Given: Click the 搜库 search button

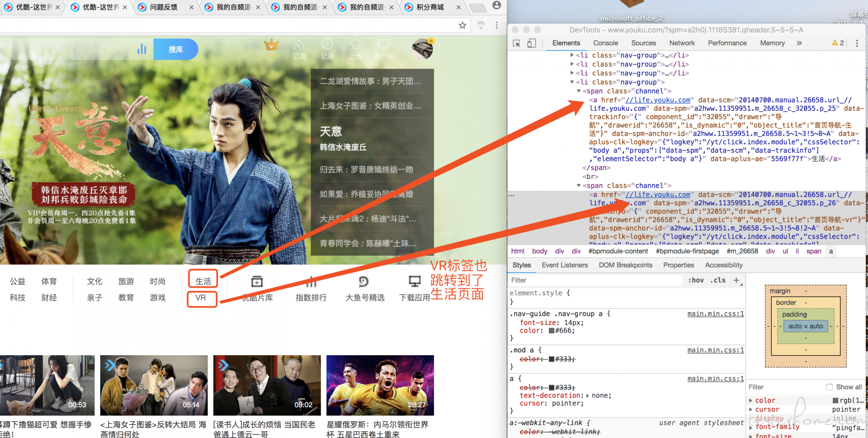Looking at the screenshot, I should [x=176, y=49].
